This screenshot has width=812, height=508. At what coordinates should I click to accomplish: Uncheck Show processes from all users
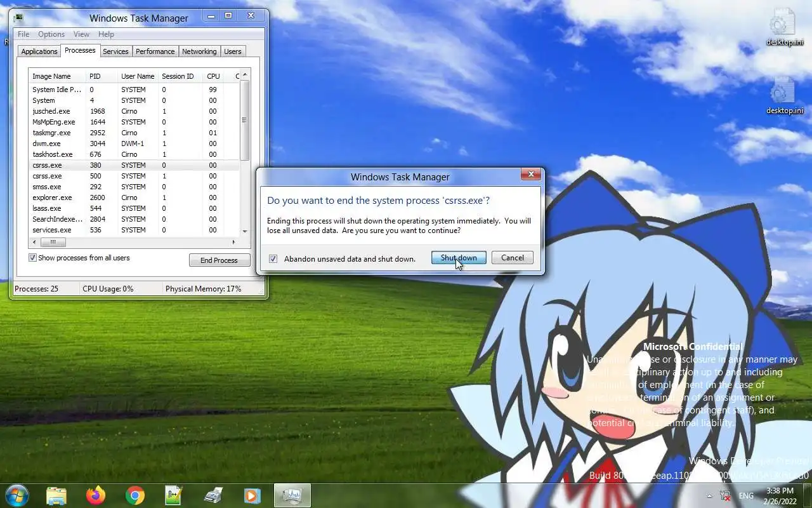click(32, 258)
